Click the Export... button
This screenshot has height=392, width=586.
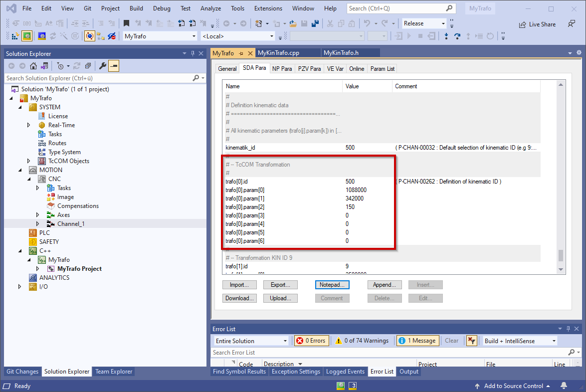point(280,285)
